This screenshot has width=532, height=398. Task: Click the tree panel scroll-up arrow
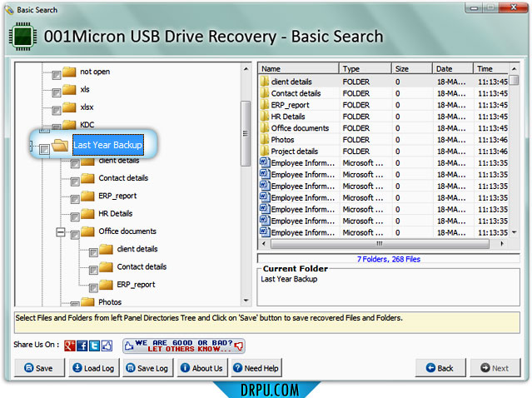(x=246, y=69)
